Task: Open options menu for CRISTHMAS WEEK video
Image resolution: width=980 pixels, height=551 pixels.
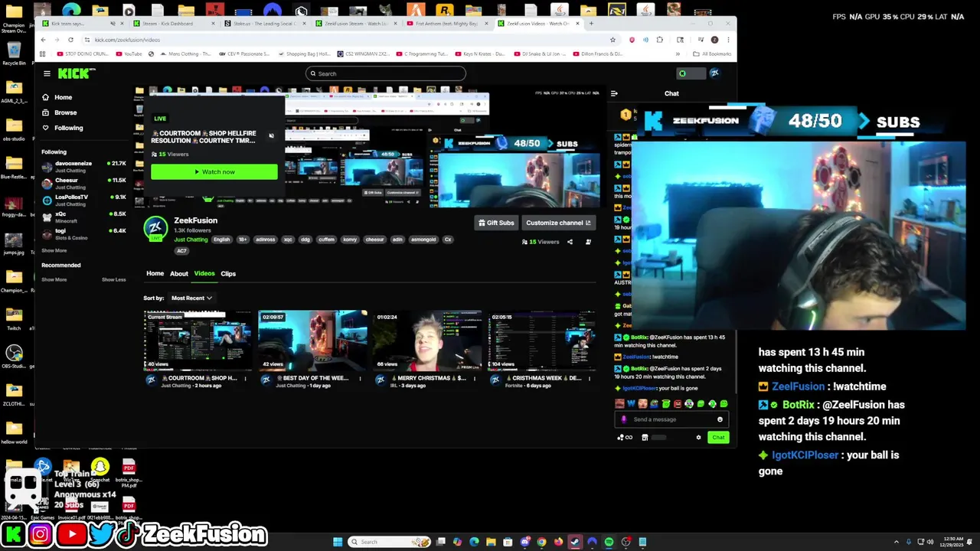Action: click(590, 378)
